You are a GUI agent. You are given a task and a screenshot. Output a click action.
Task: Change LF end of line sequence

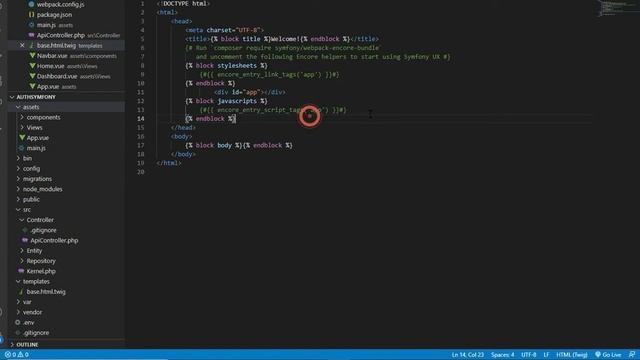point(546,355)
